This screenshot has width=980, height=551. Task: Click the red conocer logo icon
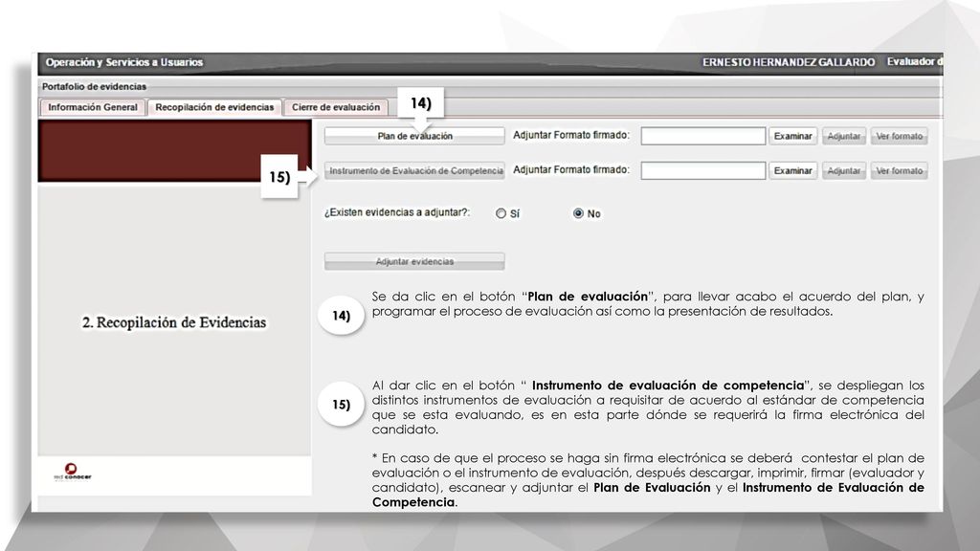[x=73, y=473]
